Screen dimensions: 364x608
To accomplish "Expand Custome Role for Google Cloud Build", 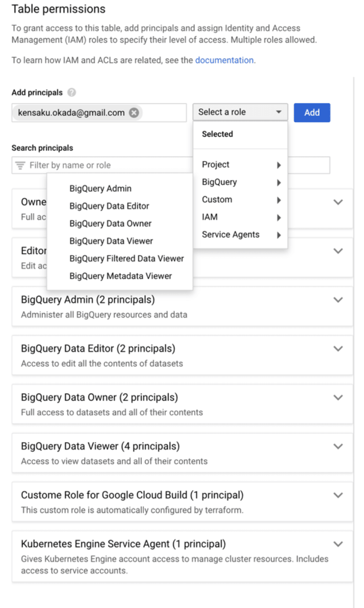I will (x=338, y=495).
